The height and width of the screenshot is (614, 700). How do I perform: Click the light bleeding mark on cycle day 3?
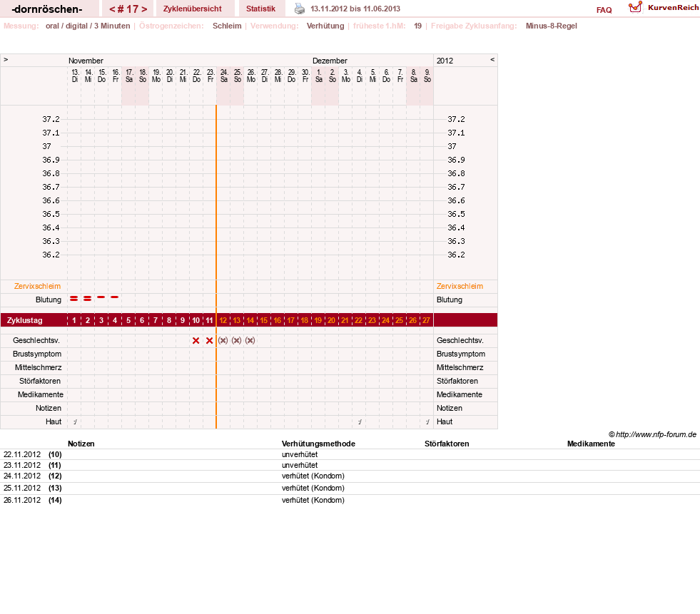click(x=101, y=297)
